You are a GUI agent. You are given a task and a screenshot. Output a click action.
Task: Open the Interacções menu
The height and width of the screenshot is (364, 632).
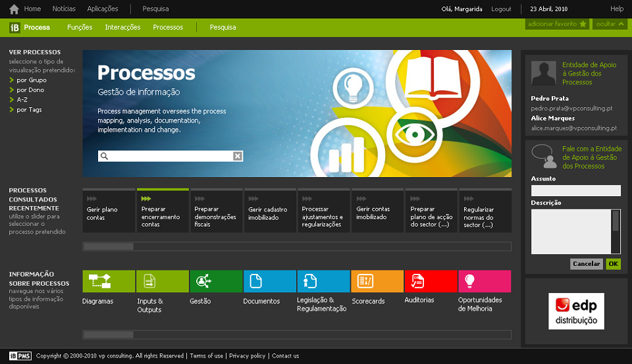pyautogui.click(x=122, y=27)
